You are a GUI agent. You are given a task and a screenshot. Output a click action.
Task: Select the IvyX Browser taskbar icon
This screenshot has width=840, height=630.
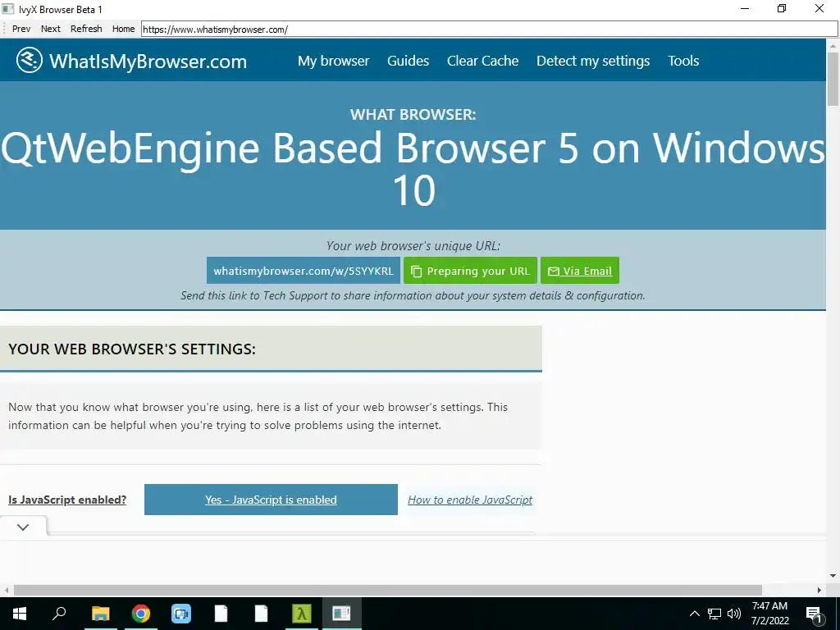tap(341, 614)
